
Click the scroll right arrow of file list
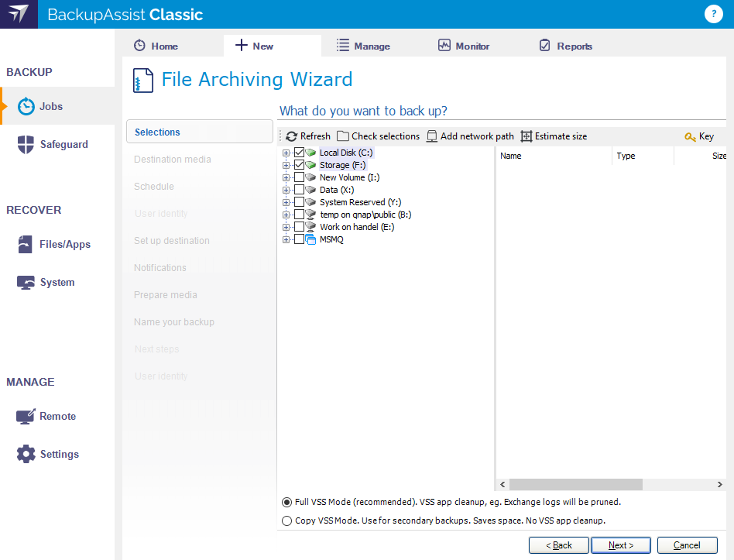tap(719, 485)
